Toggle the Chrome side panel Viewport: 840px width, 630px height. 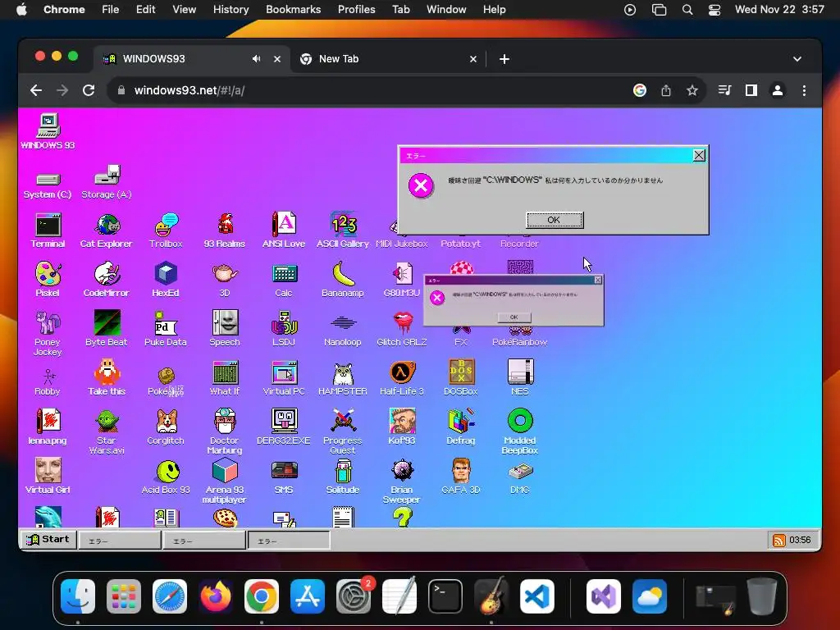(751, 90)
